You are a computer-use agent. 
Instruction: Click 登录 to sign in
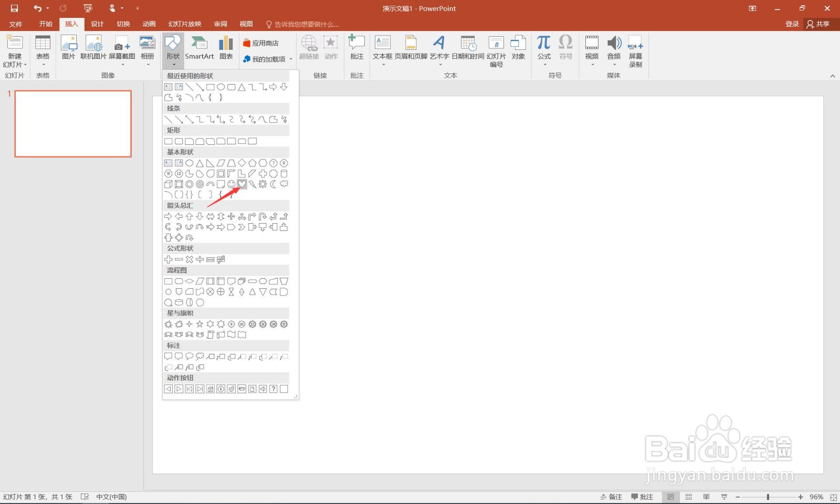pos(792,24)
